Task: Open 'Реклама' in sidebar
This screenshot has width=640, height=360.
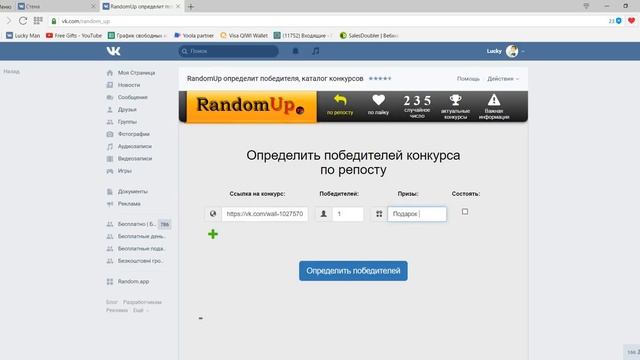Action: pyautogui.click(x=129, y=204)
